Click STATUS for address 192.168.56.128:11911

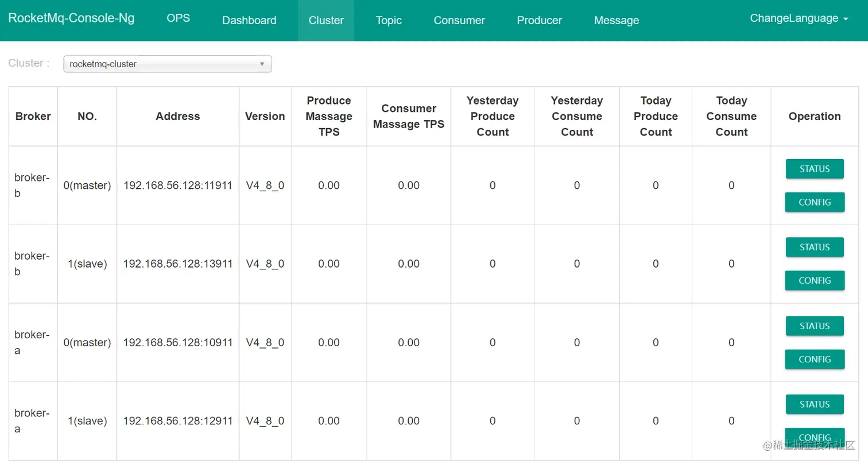(x=815, y=169)
